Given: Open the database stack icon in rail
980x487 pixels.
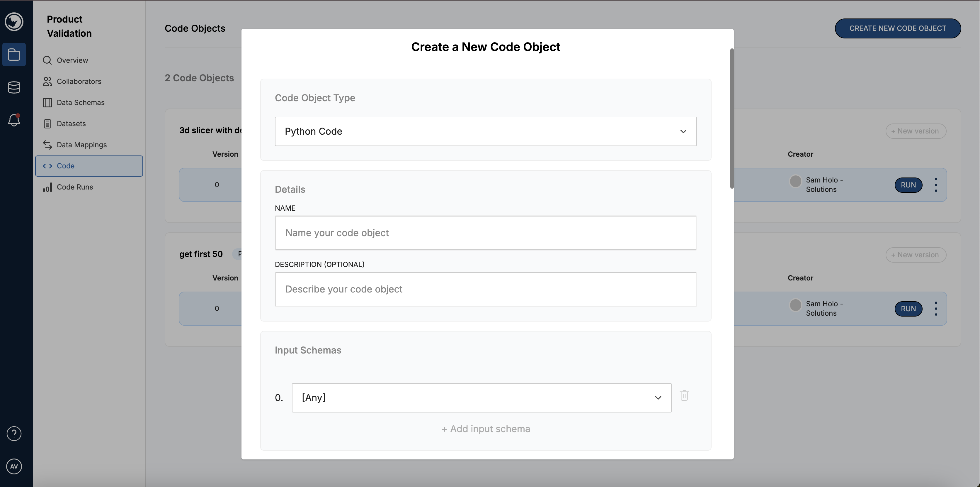Looking at the screenshot, I should tap(14, 88).
